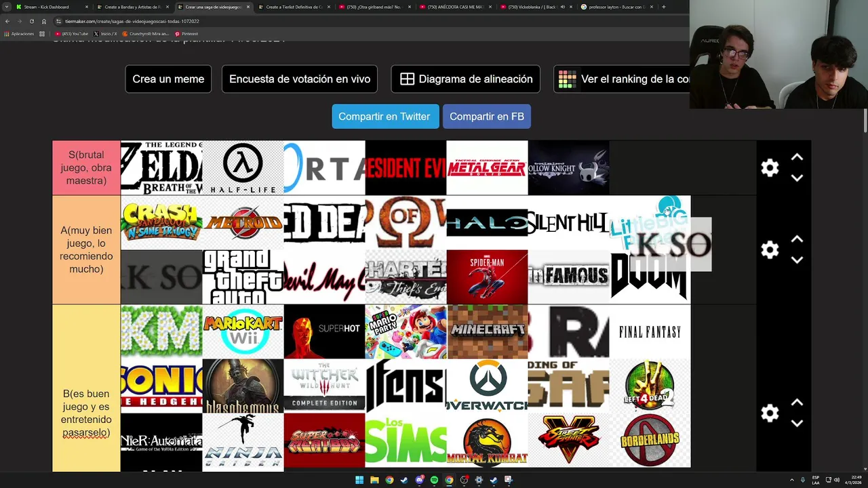This screenshot has height=488, width=868.
Task: Open Spotify from the taskbar
Action: tap(434, 480)
